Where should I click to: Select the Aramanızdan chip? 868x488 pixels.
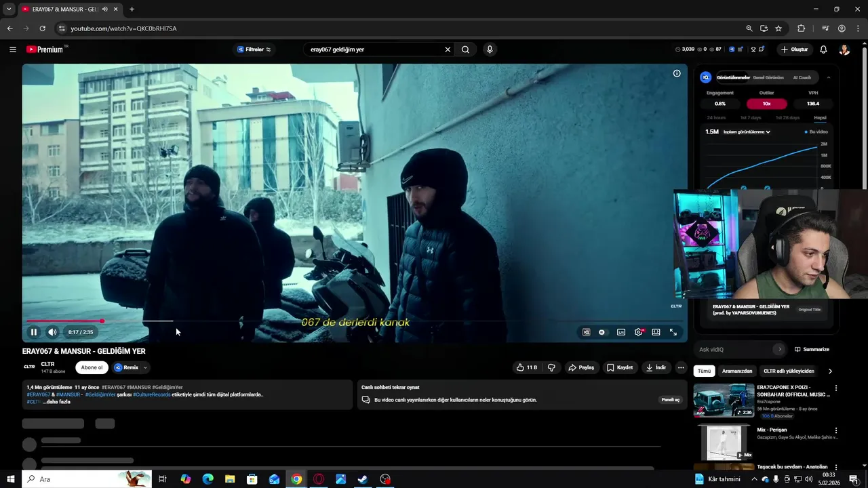tap(737, 371)
